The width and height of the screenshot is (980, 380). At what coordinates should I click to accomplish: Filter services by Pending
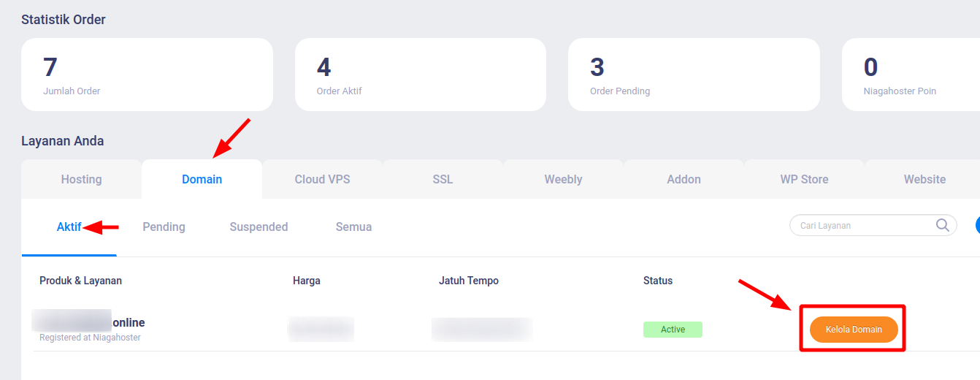click(x=164, y=227)
